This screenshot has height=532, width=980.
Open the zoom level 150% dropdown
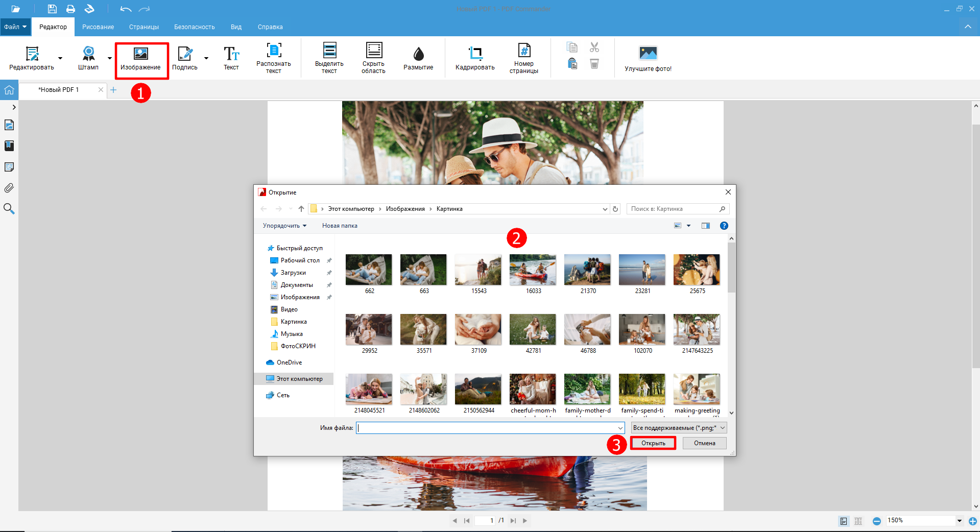pos(959,521)
